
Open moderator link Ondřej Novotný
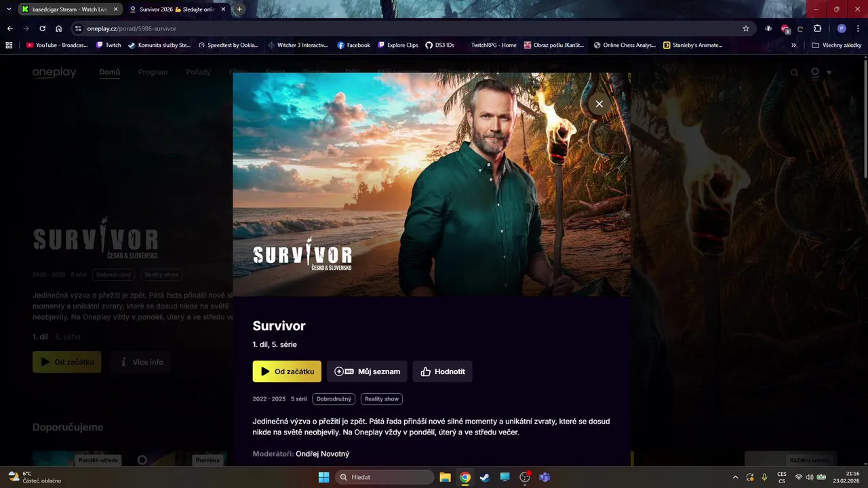[323, 453]
